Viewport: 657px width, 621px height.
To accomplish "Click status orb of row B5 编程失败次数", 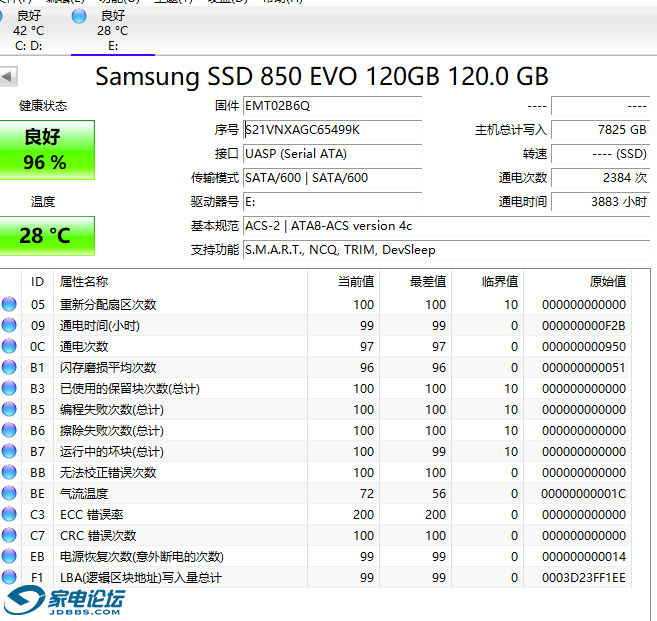I will 9,409.
